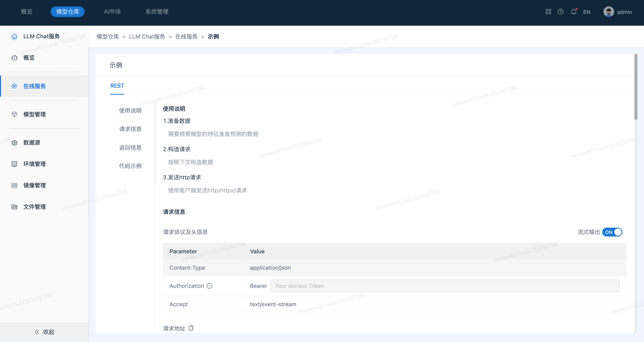644x342 pixels.
Task: Open the help question mark icon
Action: coord(560,12)
